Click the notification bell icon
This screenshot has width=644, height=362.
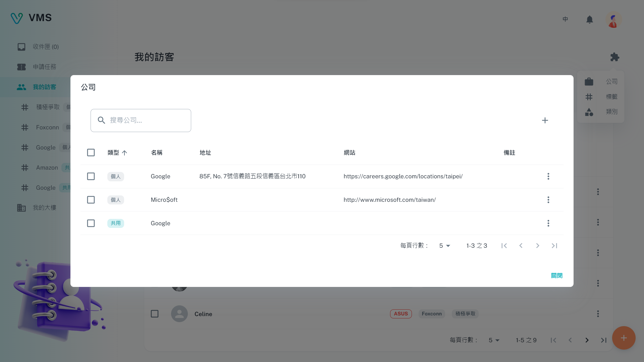pyautogui.click(x=589, y=20)
